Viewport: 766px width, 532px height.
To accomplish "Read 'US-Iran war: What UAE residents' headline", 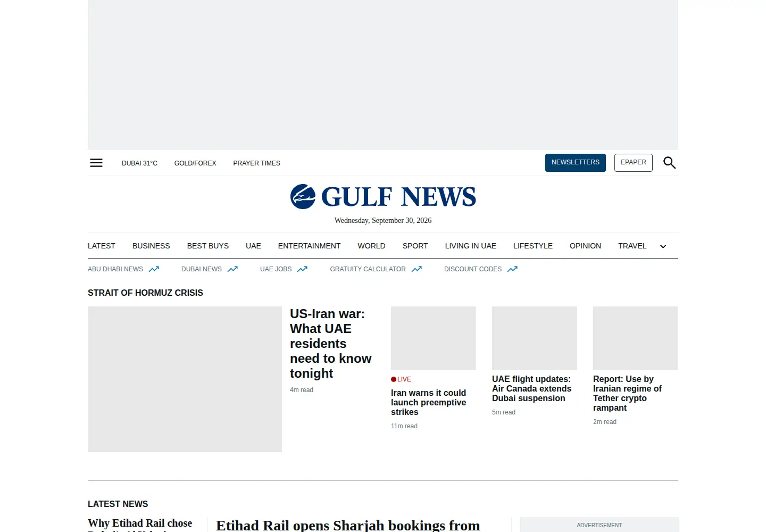I will click(x=331, y=344).
